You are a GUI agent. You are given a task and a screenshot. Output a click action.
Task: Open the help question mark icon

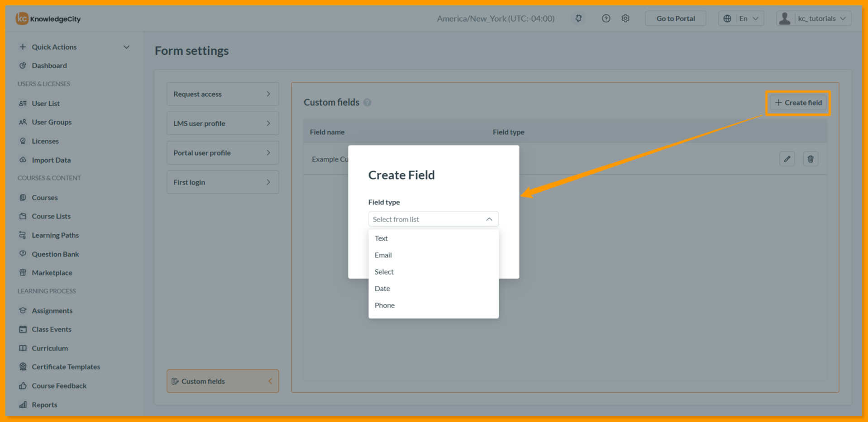[606, 19]
